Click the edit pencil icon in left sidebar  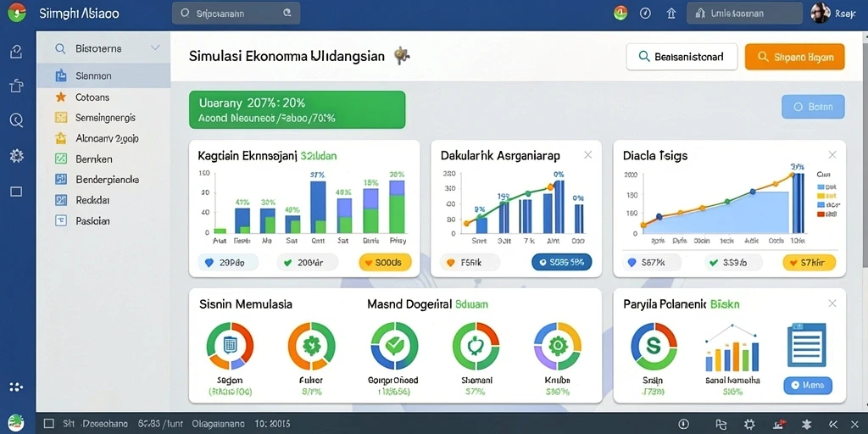click(17, 52)
